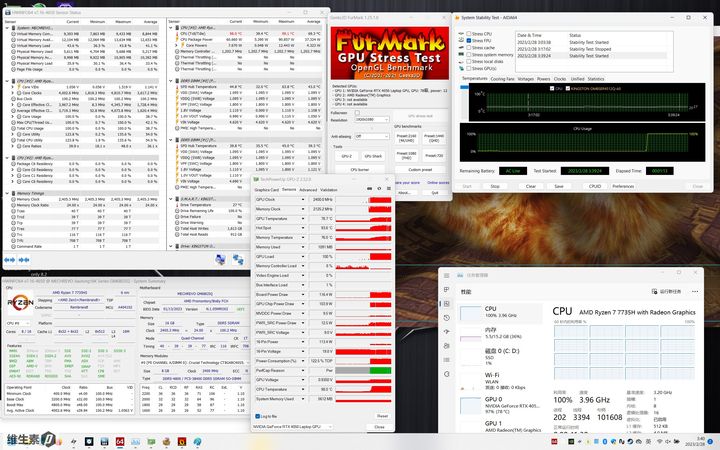Open Statistics tab in AIDA64
720x450 pixels.
point(596,79)
